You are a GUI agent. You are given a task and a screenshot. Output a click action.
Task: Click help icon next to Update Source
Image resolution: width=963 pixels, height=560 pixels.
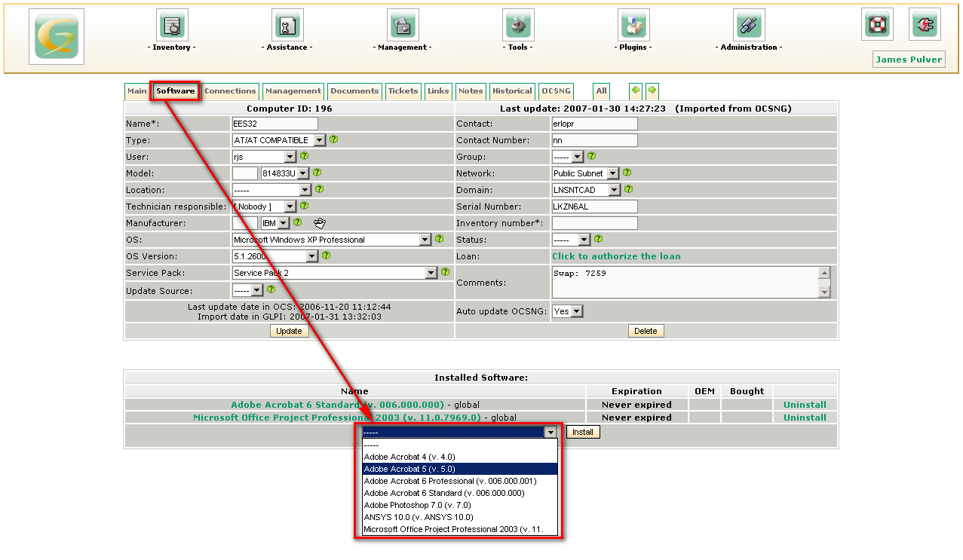coord(271,289)
